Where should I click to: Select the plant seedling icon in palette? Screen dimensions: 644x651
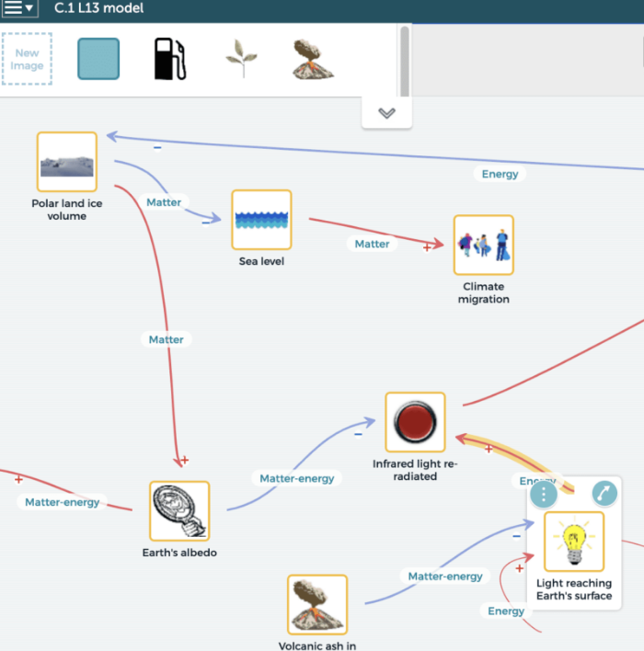[241, 59]
